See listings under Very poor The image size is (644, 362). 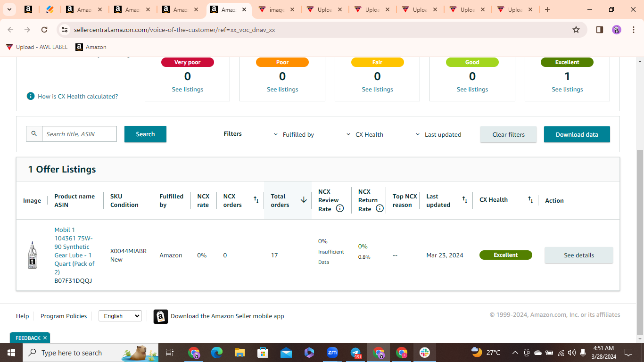[188, 89]
